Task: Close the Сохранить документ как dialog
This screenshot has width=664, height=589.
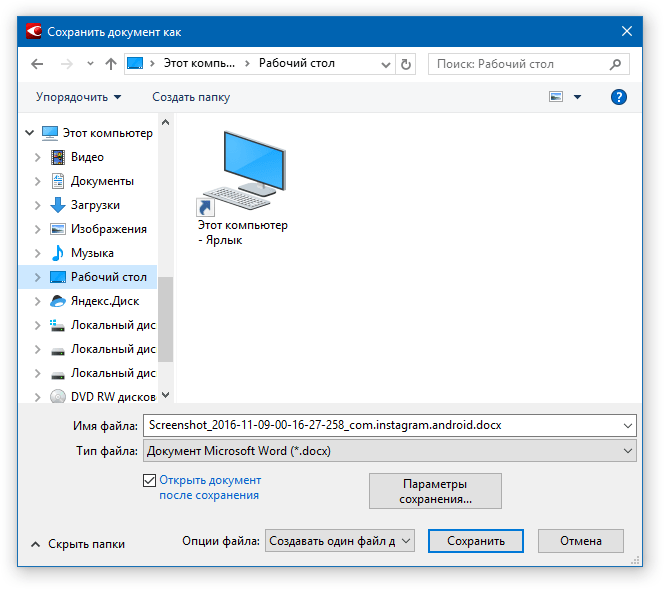Action: 627,31
